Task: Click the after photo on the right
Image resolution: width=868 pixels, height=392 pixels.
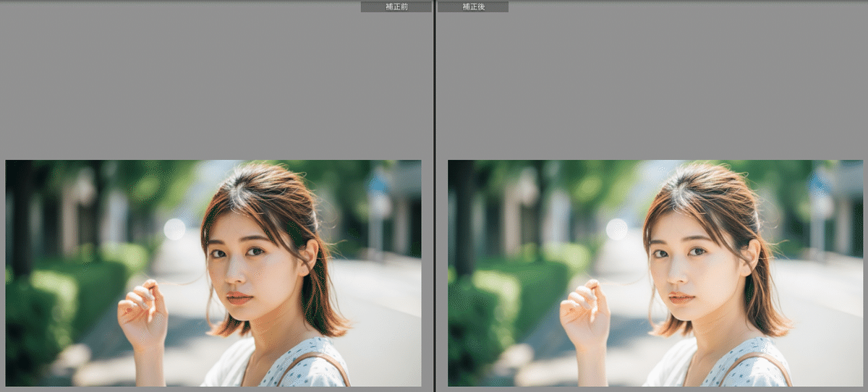Action: tap(655, 273)
